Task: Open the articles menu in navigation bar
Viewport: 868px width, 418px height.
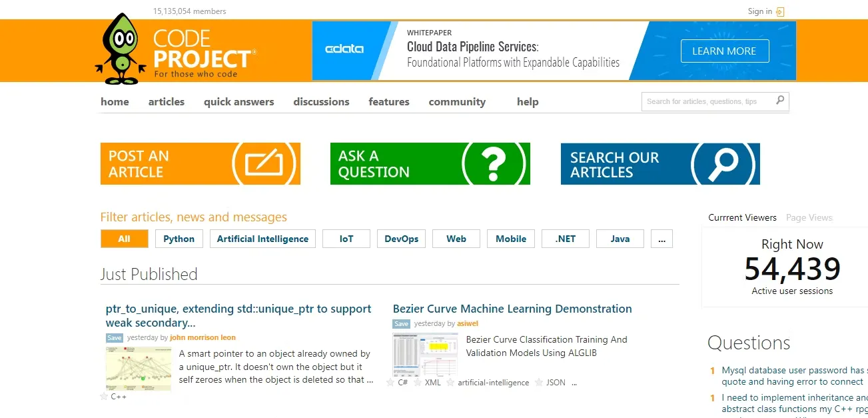Action: click(x=166, y=102)
